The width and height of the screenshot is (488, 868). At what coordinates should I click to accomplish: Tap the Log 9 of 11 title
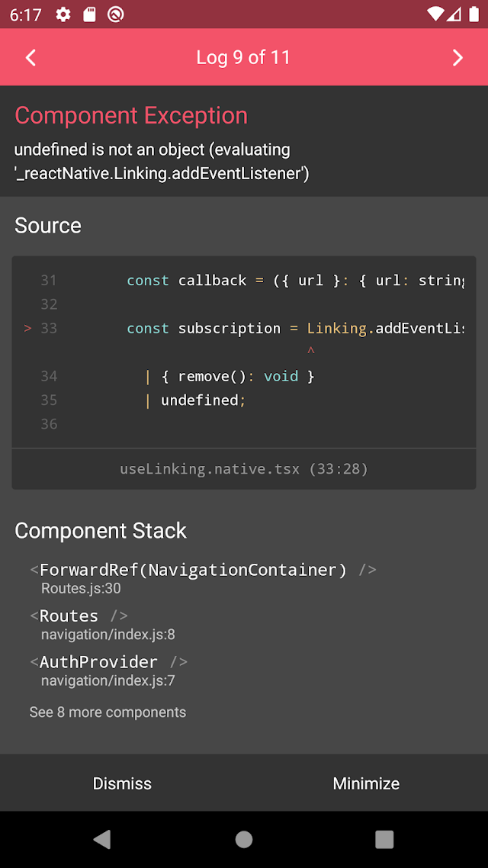(x=243, y=57)
